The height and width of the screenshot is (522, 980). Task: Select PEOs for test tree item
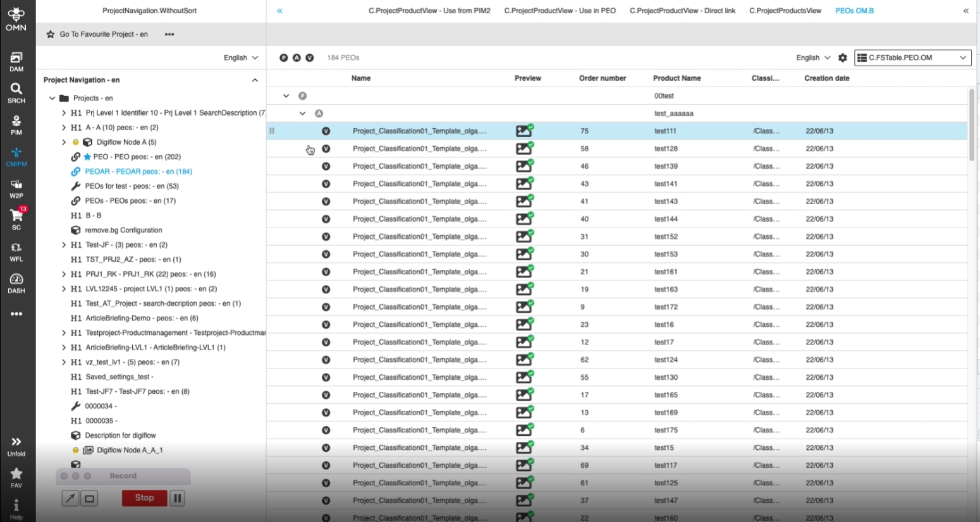[x=132, y=186]
